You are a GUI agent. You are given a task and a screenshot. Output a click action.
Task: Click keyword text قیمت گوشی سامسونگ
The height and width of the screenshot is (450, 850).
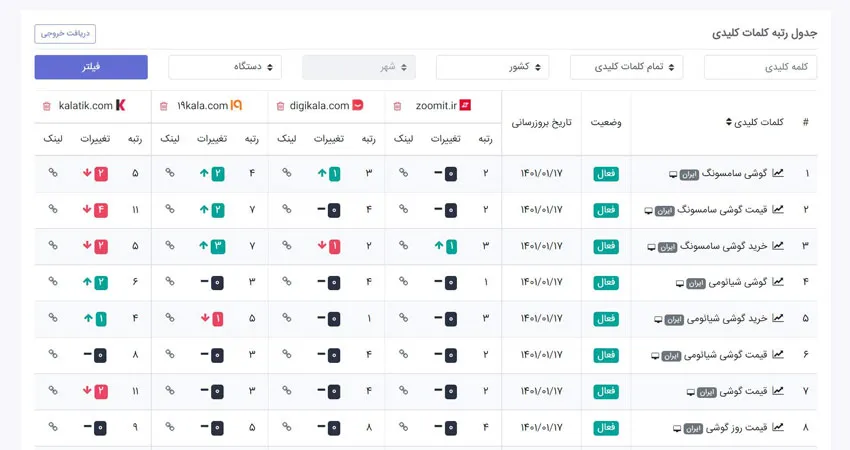coord(722,209)
